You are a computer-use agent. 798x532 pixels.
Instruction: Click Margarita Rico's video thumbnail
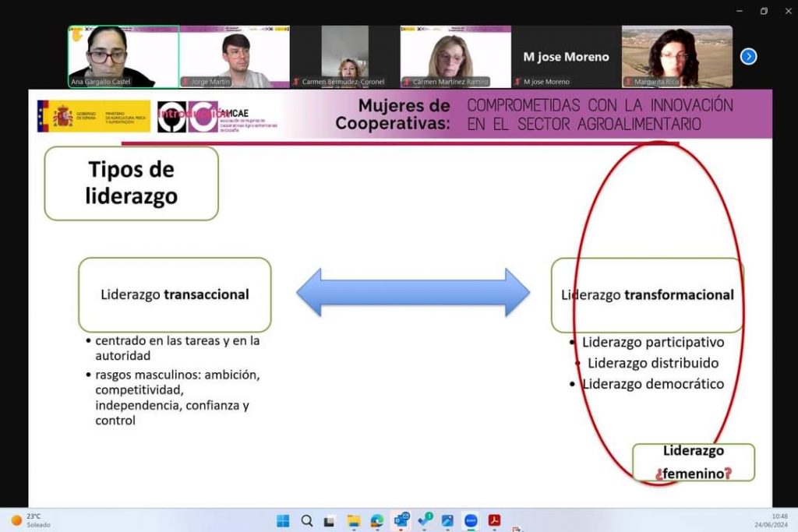pos(676,56)
